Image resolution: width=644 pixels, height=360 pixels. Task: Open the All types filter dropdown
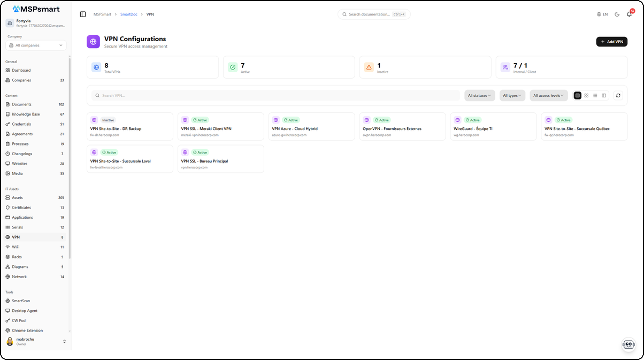click(511, 95)
